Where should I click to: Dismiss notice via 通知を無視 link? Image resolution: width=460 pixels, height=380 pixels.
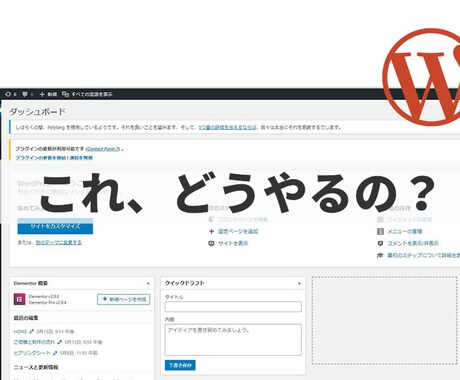[81, 158]
